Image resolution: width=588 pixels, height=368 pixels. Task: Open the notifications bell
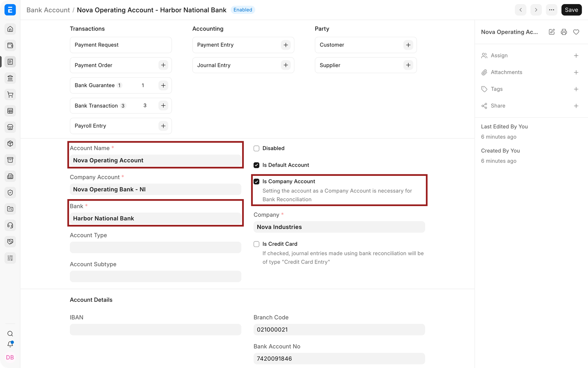pos(10,344)
